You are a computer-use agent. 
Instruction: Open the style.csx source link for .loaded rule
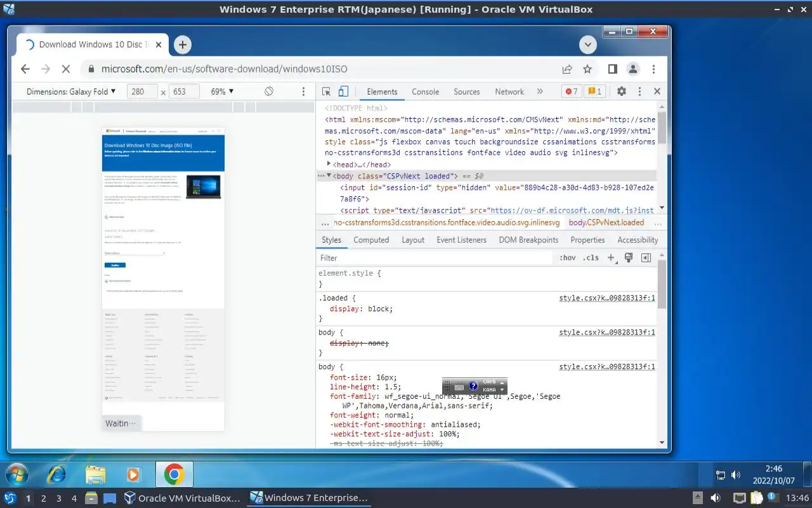607,298
